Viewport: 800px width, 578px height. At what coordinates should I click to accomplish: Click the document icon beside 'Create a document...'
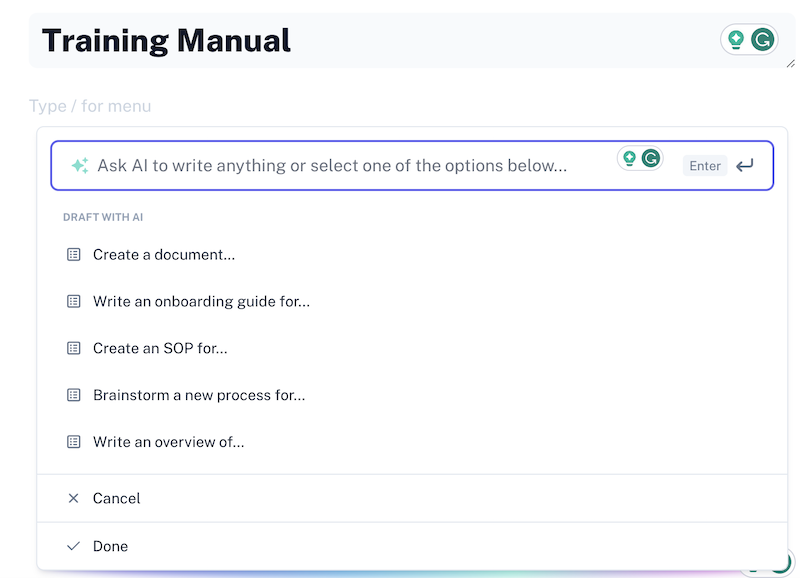[73, 254]
